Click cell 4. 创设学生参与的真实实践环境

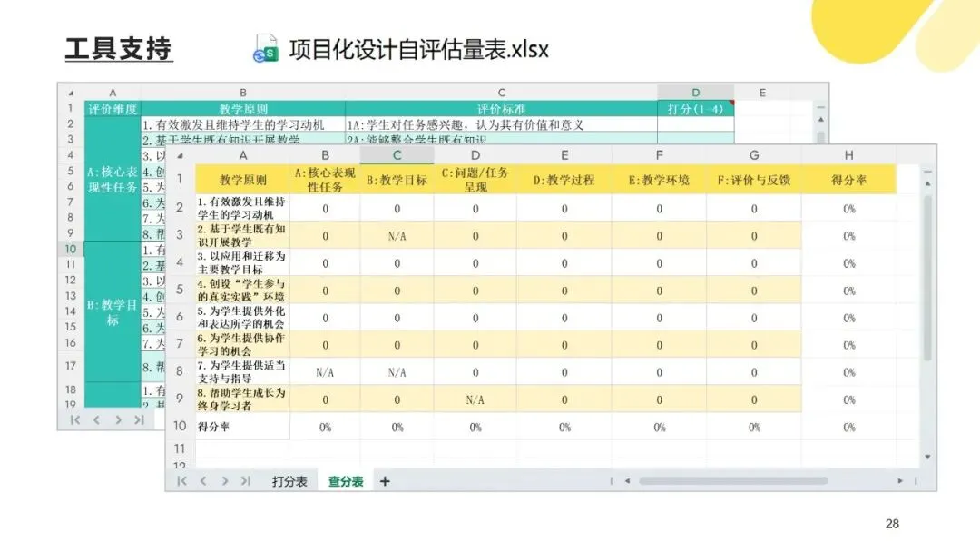tap(242, 290)
